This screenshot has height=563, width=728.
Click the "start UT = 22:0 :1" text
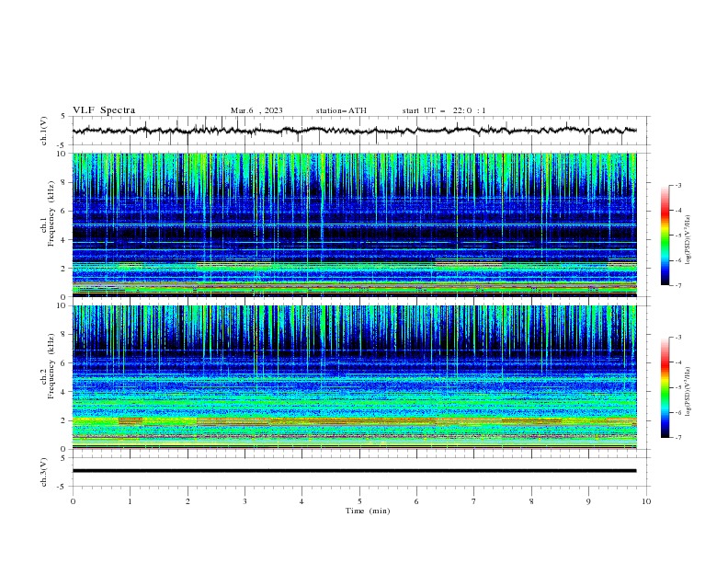click(444, 110)
